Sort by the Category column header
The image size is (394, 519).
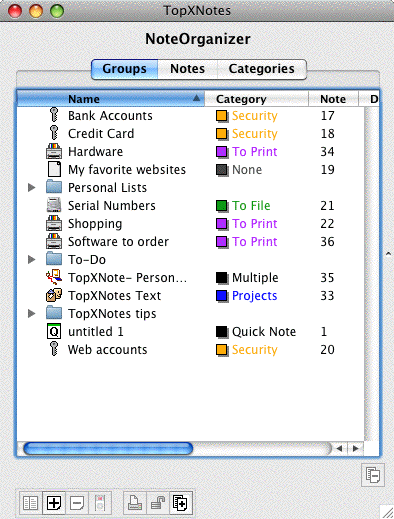[x=256, y=99]
